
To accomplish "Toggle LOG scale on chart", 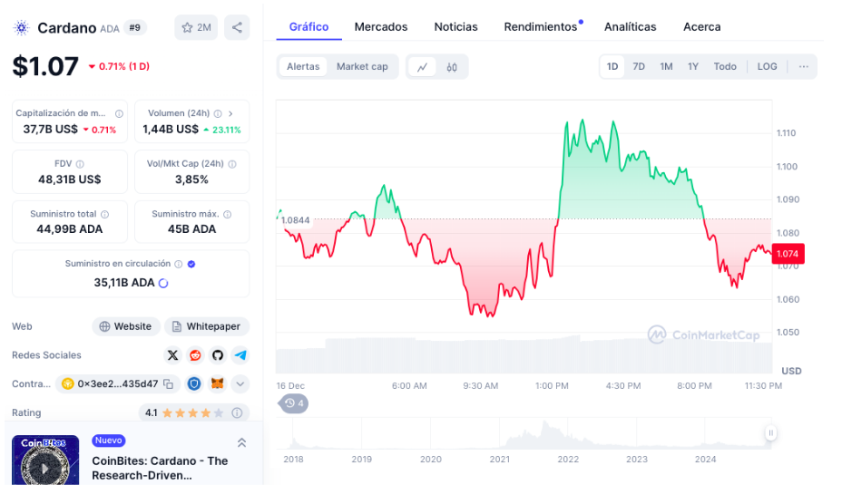I will (x=767, y=66).
